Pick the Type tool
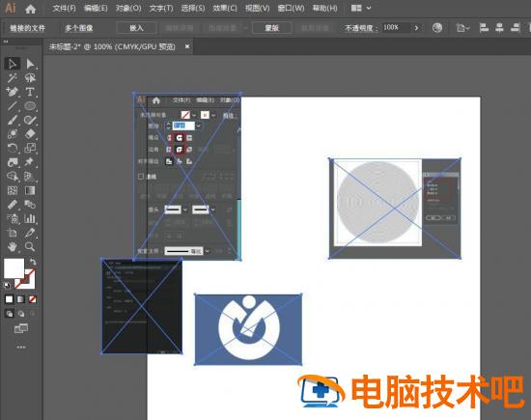 coord(30,92)
